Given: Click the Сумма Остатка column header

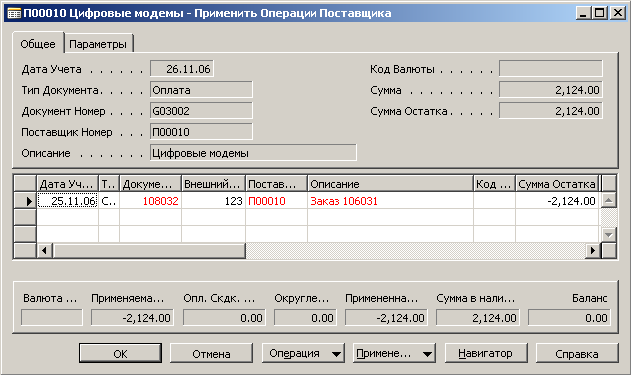Looking at the screenshot, I should [557, 184].
